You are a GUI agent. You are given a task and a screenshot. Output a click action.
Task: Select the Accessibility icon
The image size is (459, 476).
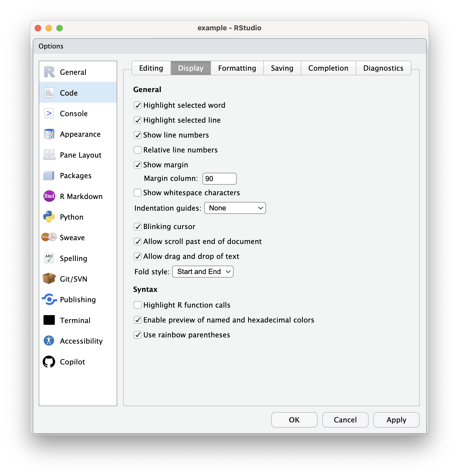(49, 341)
